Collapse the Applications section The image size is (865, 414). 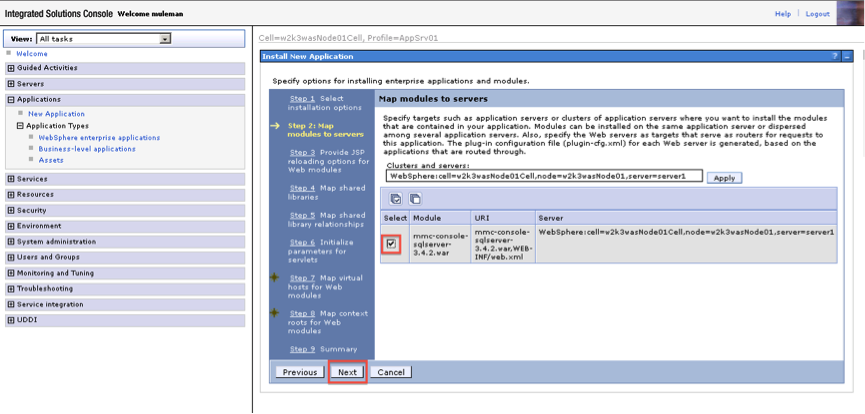[11, 100]
